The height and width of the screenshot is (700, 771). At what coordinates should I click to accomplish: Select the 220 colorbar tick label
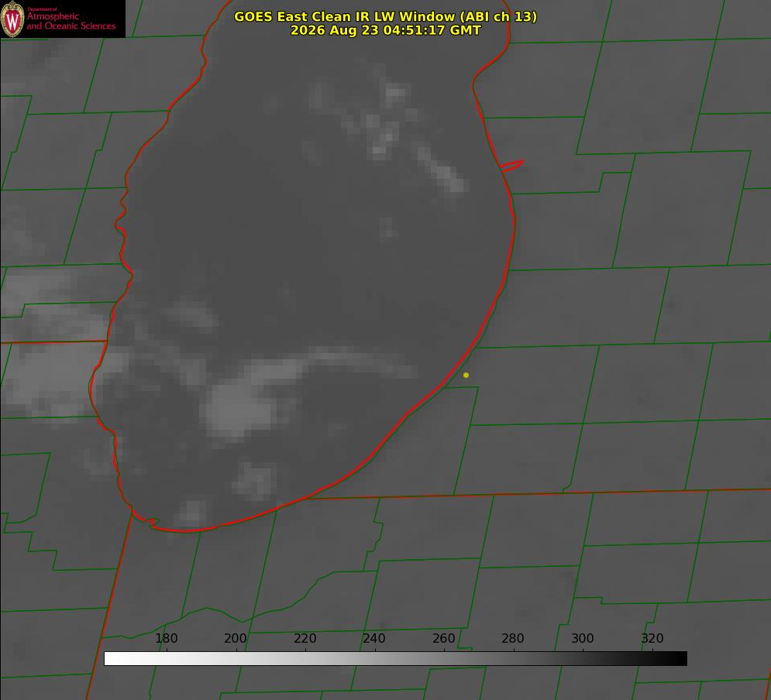coord(305,638)
